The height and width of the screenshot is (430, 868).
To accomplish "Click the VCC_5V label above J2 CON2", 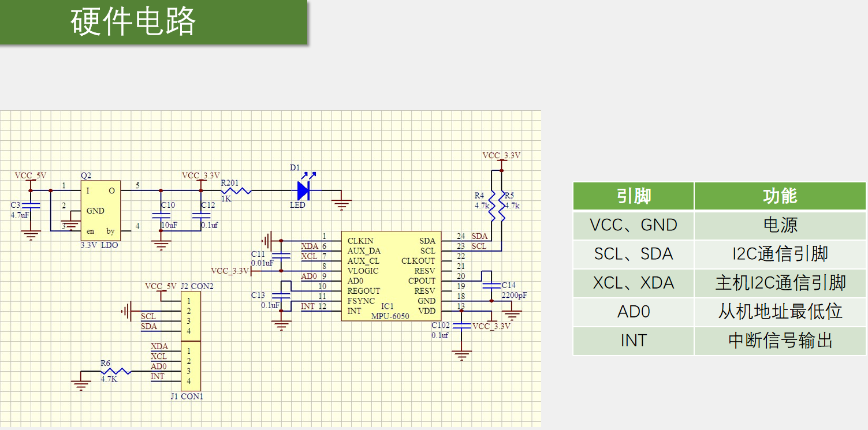I will click(161, 286).
